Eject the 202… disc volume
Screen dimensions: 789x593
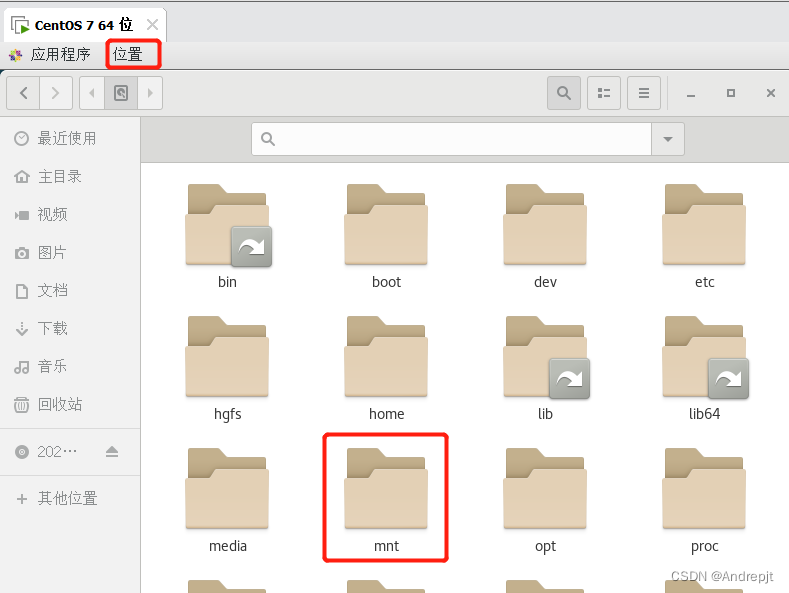(x=112, y=452)
